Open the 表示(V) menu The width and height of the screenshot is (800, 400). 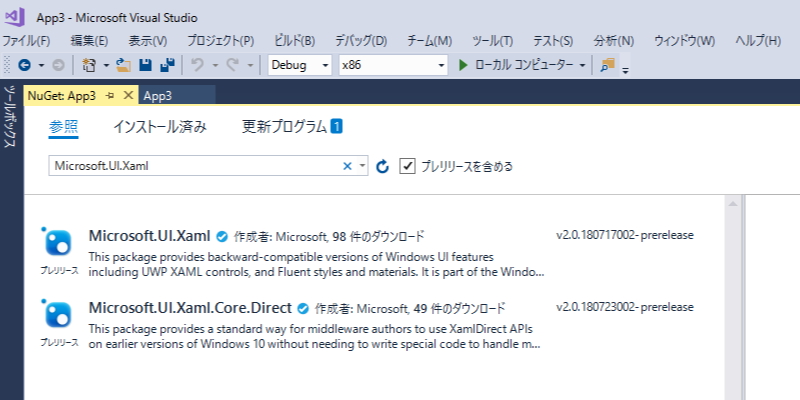pyautogui.click(x=147, y=41)
